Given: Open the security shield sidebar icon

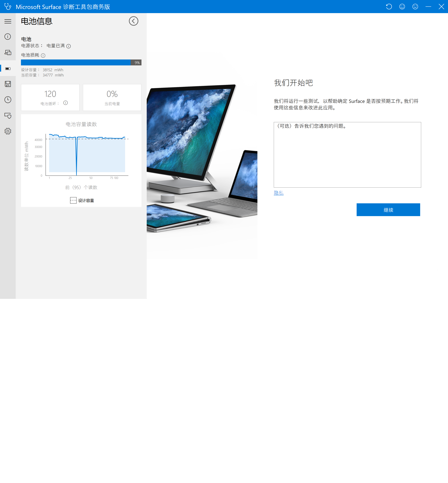Looking at the screenshot, I should (x=8, y=116).
